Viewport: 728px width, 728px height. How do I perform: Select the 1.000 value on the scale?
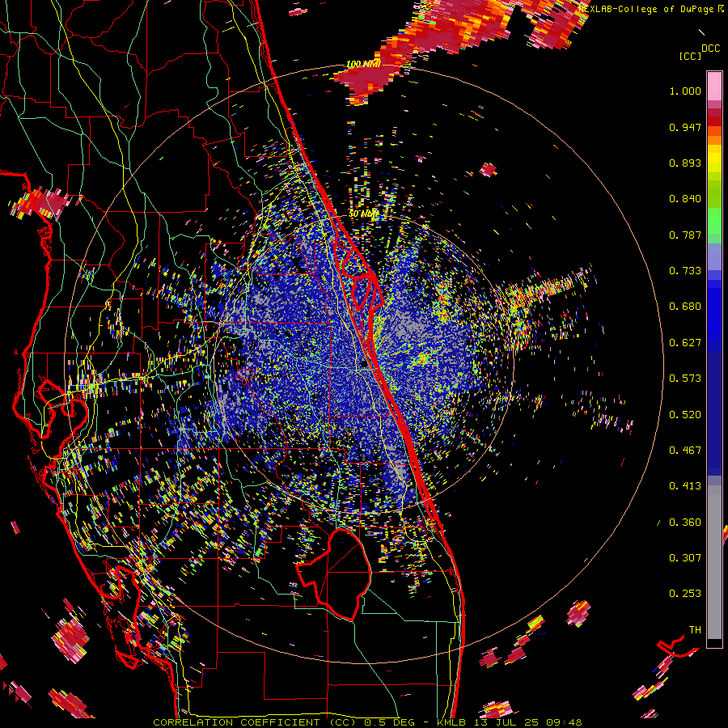pos(685,91)
